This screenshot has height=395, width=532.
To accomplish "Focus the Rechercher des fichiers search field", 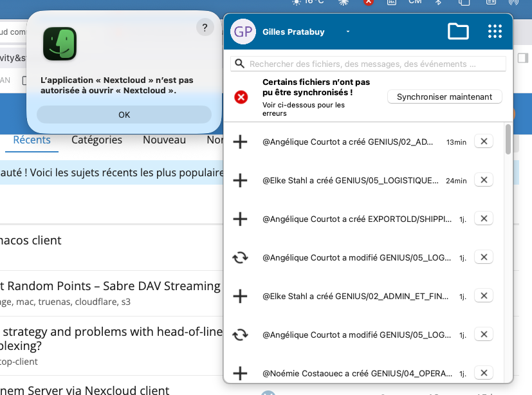I will pos(369,64).
